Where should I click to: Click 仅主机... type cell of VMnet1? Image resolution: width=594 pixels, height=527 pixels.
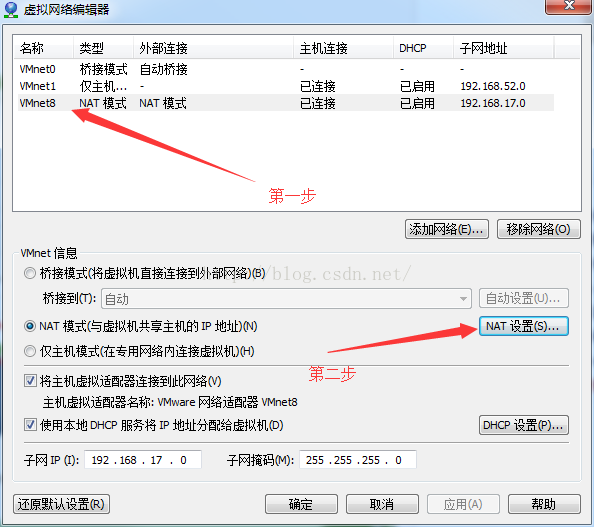(103, 86)
